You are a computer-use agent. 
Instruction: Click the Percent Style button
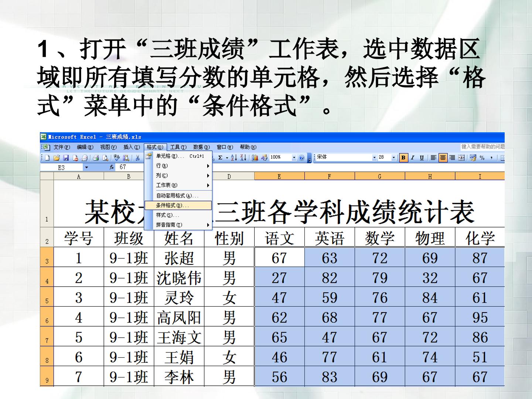[x=482, y=158]
